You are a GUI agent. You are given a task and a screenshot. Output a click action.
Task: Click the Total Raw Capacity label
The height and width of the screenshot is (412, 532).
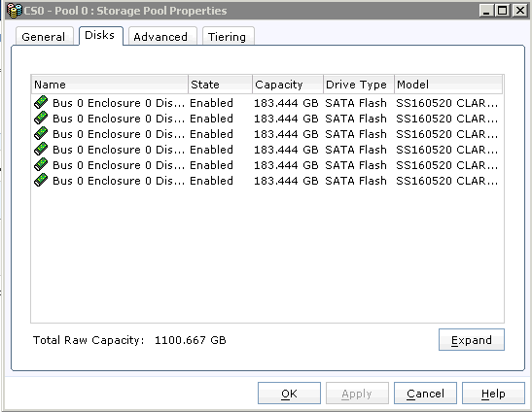89,340
